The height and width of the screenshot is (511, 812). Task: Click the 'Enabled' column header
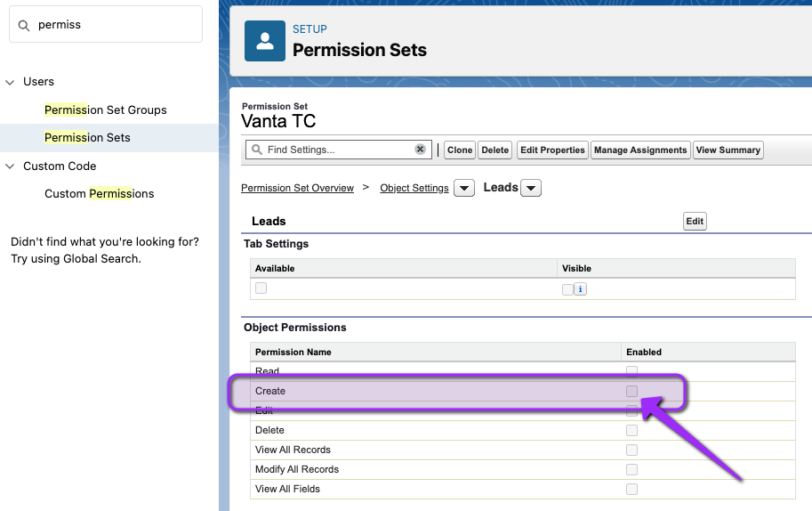pyautogui.click(x=644, y=352)
